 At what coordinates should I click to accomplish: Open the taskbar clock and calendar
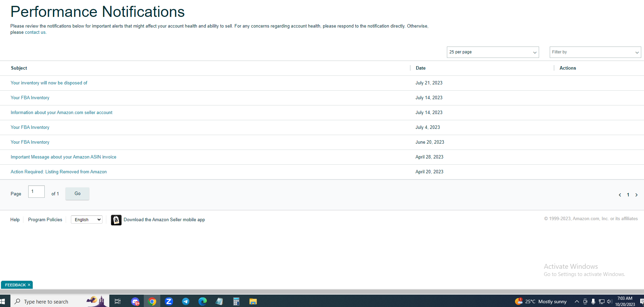click(625, 301)
